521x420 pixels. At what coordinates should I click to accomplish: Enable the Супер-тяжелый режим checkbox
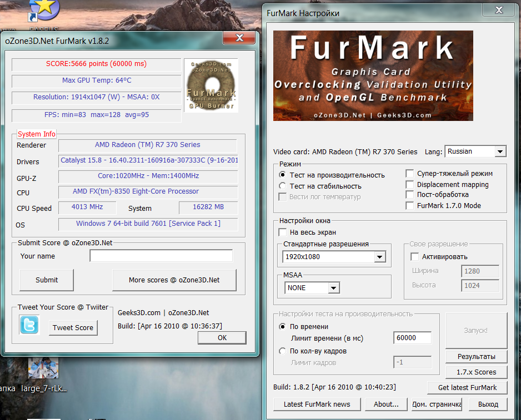tap(410, 173)
